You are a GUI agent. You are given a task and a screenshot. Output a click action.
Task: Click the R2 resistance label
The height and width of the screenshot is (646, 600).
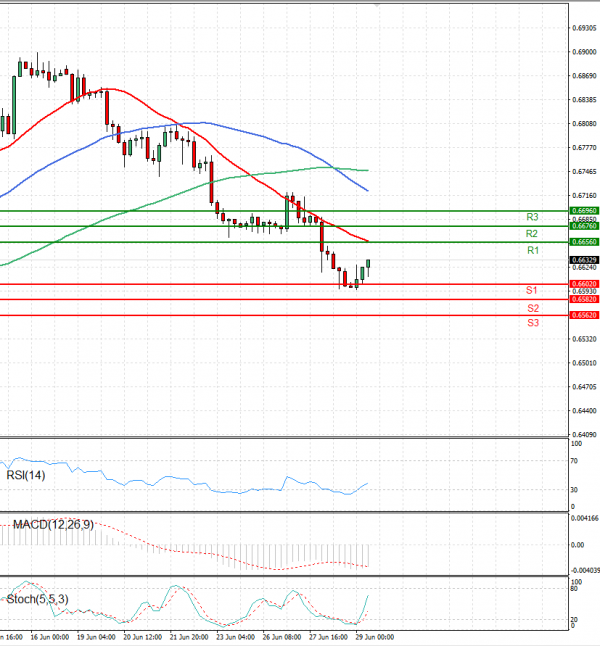[532, 234]
